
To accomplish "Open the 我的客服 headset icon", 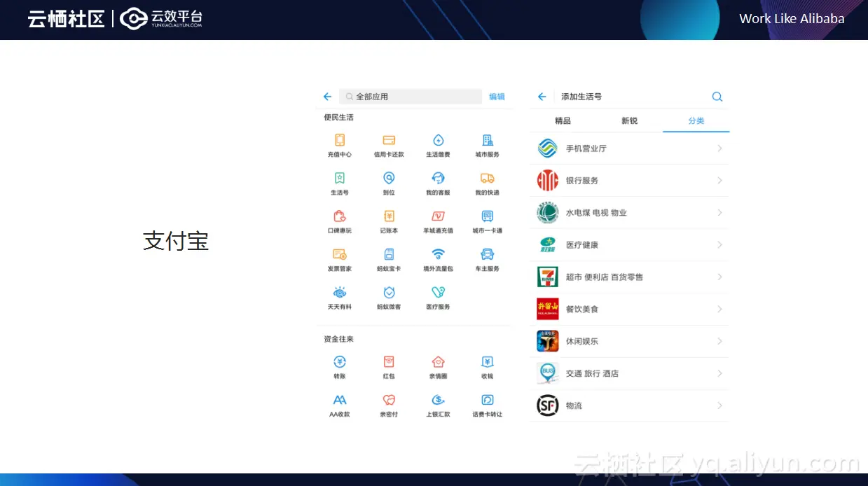I will click(x=438, y=178).
